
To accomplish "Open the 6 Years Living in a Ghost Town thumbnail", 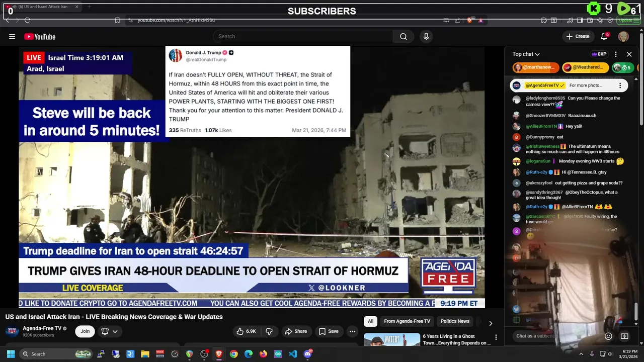I will (392, 339).
